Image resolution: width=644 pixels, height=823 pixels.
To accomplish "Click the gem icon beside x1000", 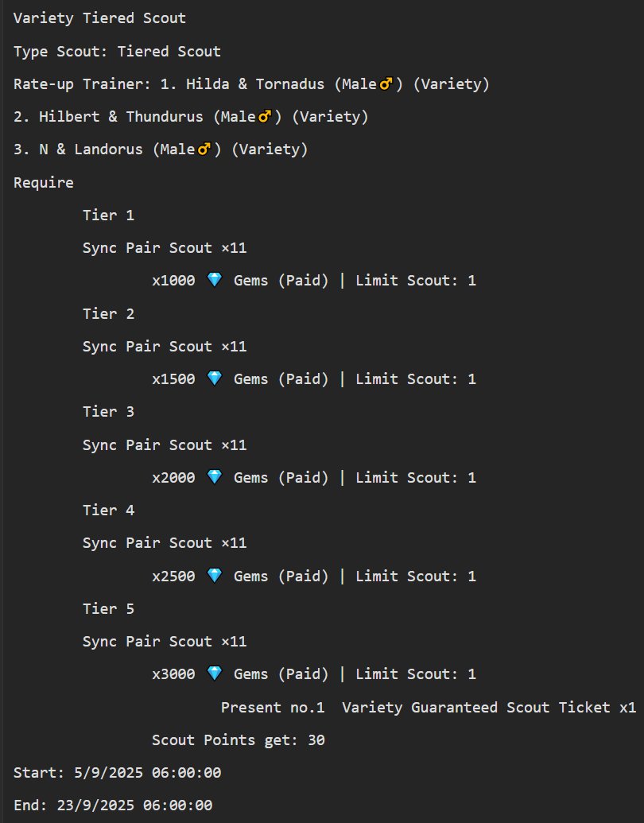I will 214,280.
